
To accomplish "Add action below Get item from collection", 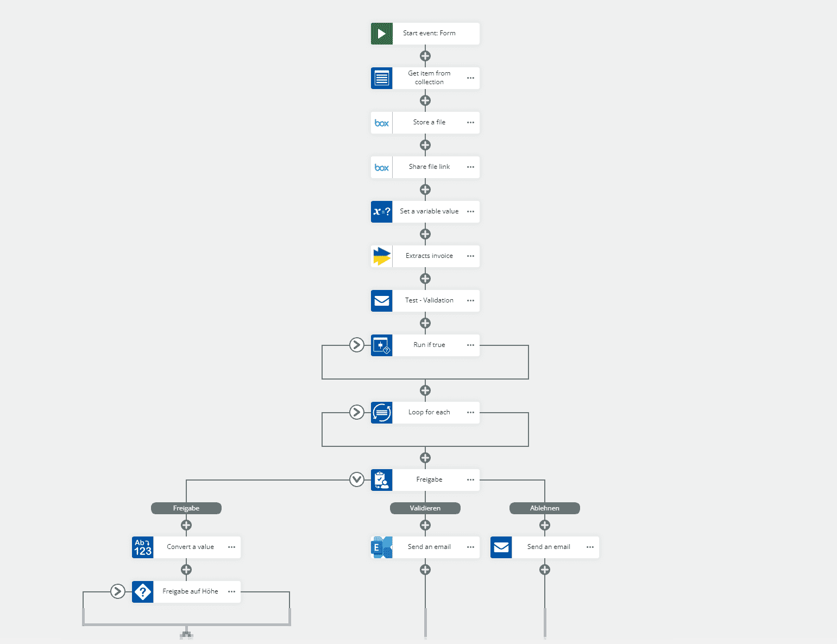I will [x=425, y=100].
